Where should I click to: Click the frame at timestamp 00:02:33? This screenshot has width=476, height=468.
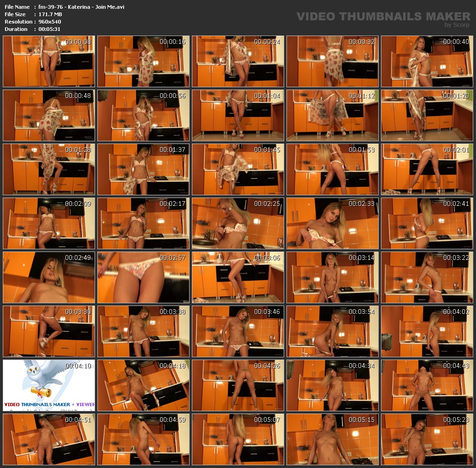[333, 223]
